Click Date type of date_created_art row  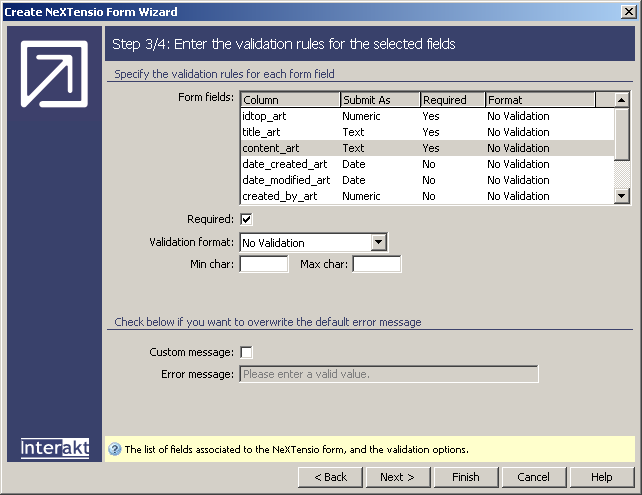(x=353, y=164)
